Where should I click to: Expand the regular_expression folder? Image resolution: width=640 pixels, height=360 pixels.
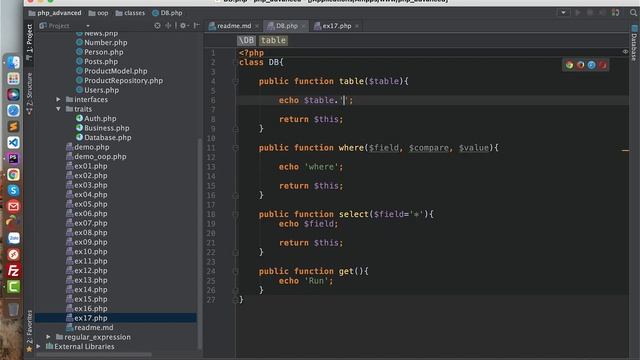49,337
